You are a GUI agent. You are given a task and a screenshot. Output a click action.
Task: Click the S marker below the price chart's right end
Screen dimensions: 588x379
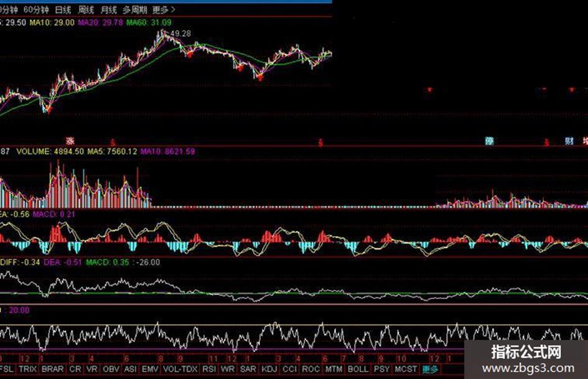pyautogui.click(x=320, y=143)
